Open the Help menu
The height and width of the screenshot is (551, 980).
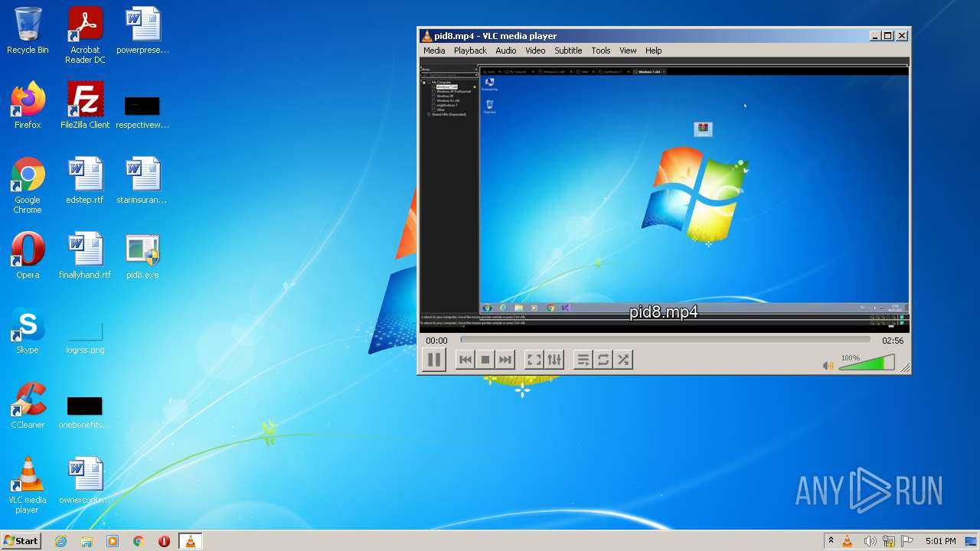click(x=653, y=51)
